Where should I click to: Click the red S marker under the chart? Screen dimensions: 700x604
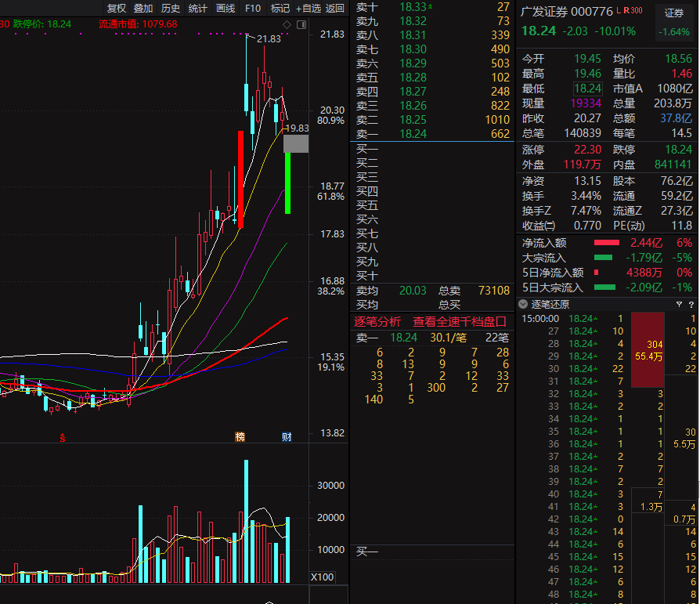pos(63,438)
